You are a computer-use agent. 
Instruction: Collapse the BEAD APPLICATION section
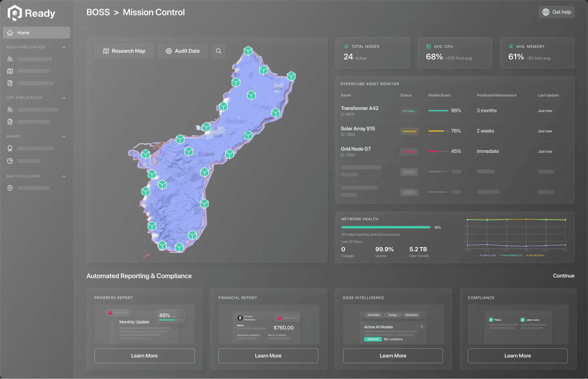[64, 47]
